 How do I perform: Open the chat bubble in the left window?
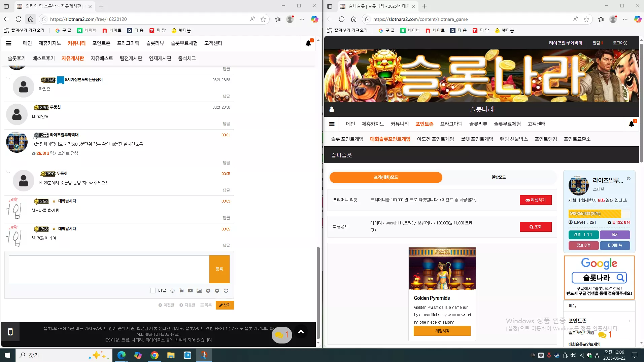pyautogui.click(x=282, y=335)
